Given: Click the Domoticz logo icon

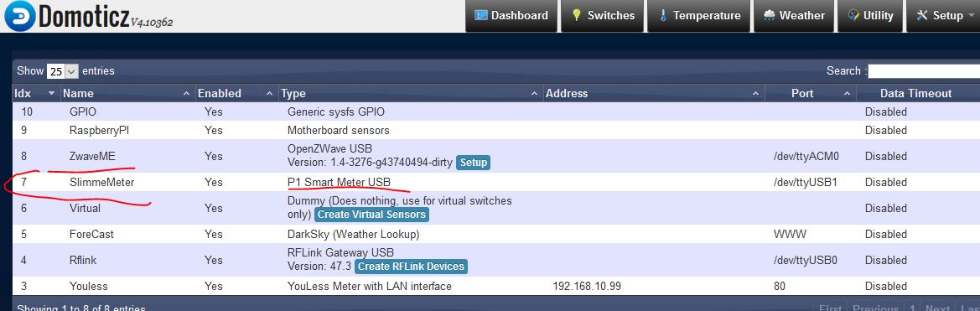Looking at the screenshot, I should pos(19,16).
